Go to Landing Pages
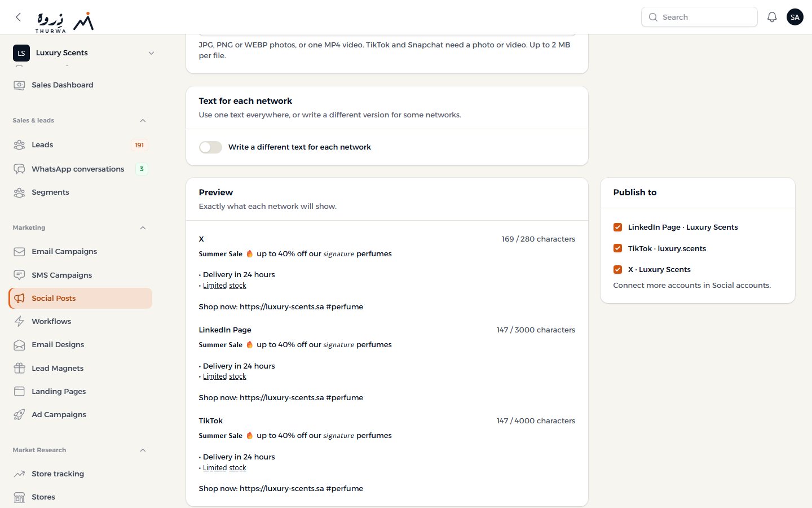Screen dimensions: 812x508 (81, 391)
